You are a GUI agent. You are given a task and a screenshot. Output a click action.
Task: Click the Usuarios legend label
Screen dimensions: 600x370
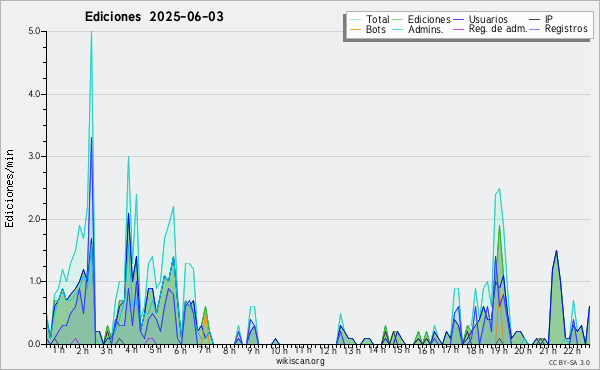click(x=488, y=19)
